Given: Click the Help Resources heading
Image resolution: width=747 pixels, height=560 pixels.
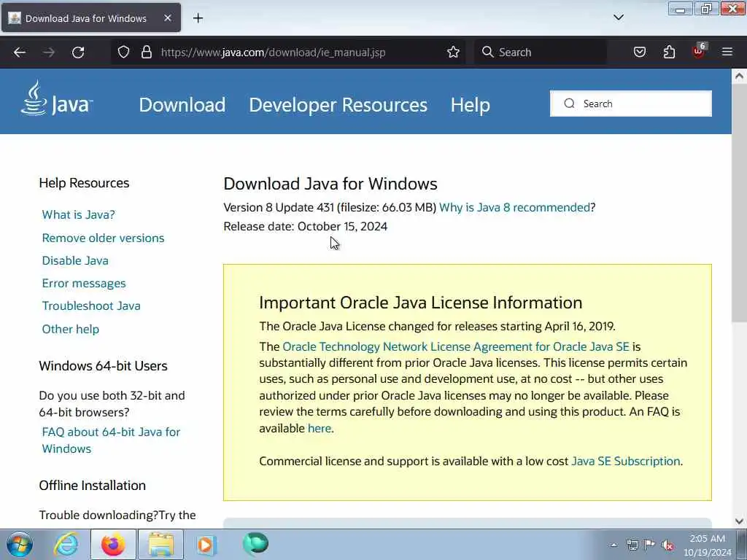Looking at the screenshot, I should 84,183.
